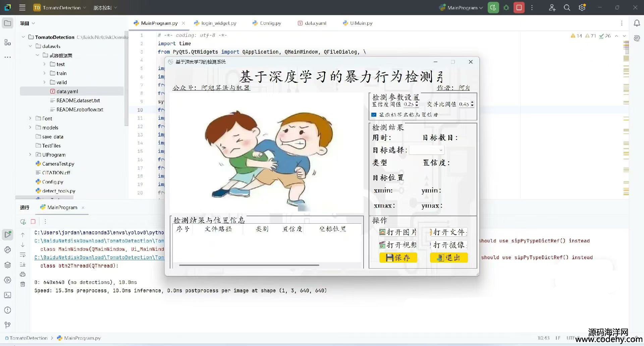Select detect_tools.py in project tree
This screenshot has height=346, width=644.
click(59, 191)
